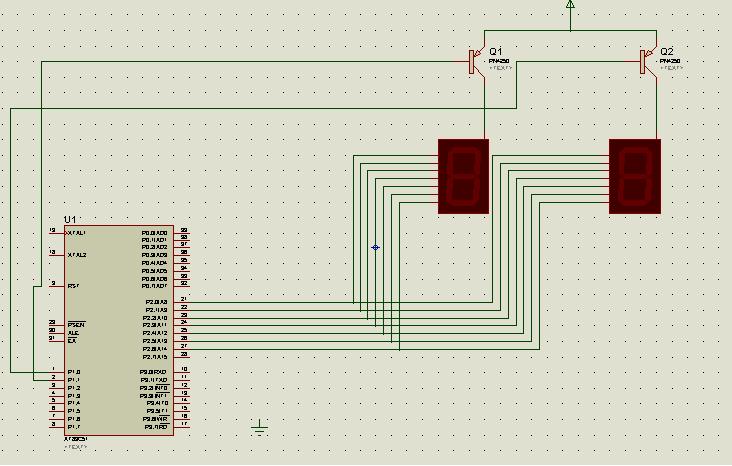Select the U1 reference label
732x466 pixels.
70,219
